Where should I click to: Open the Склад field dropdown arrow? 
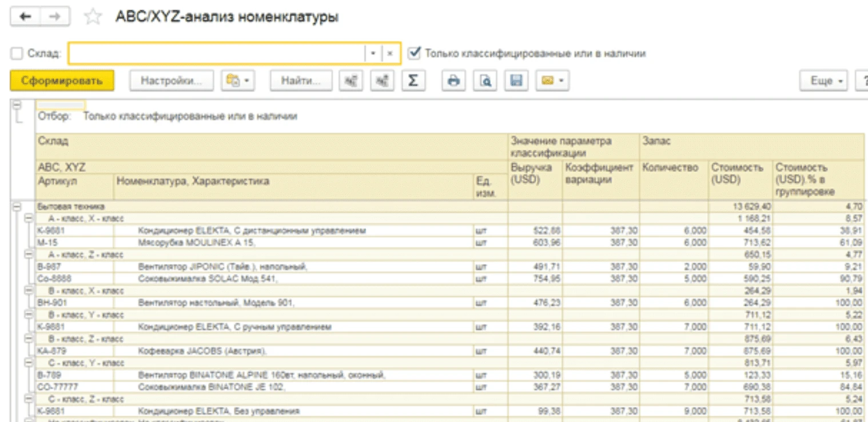point(373,53)
